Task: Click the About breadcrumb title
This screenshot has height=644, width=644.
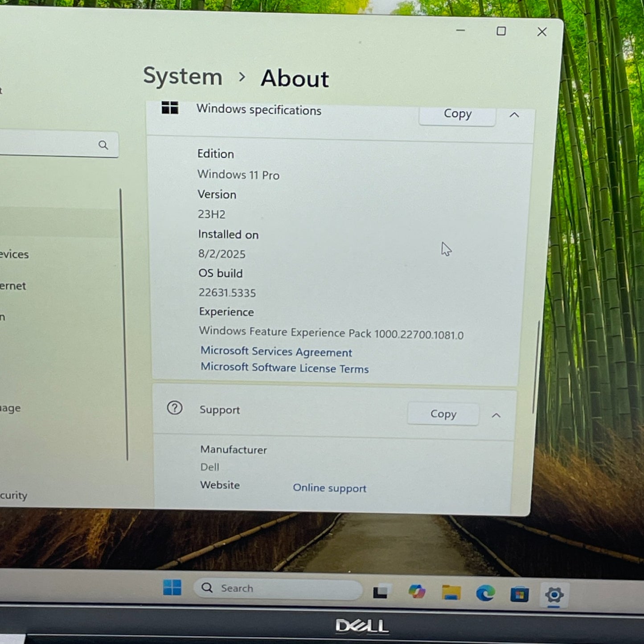Action: point(295,78)
